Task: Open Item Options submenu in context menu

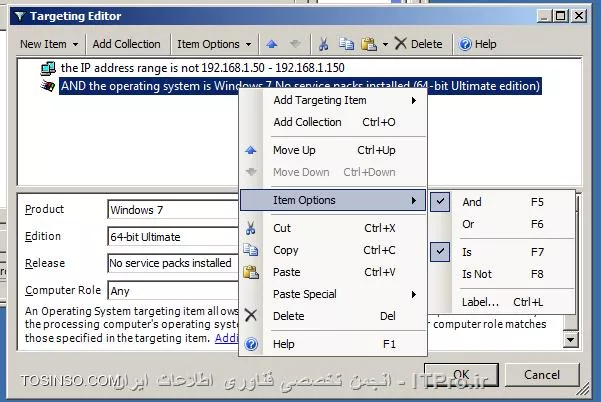Action: [x=333, y=200]
